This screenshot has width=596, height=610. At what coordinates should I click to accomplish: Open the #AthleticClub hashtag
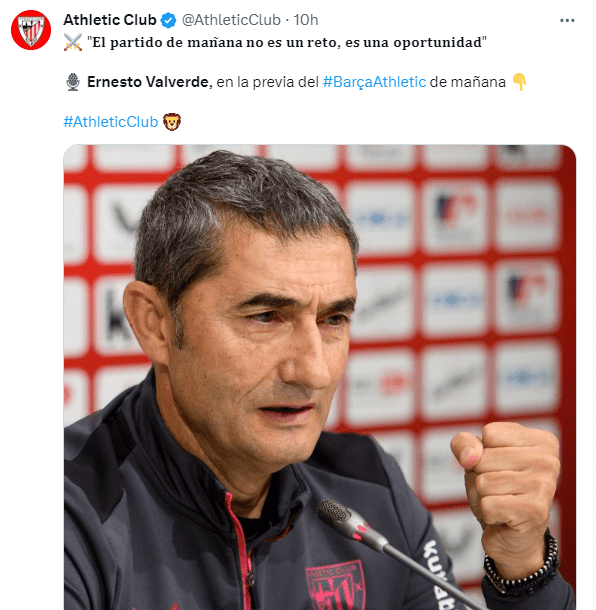pos(111,122)
